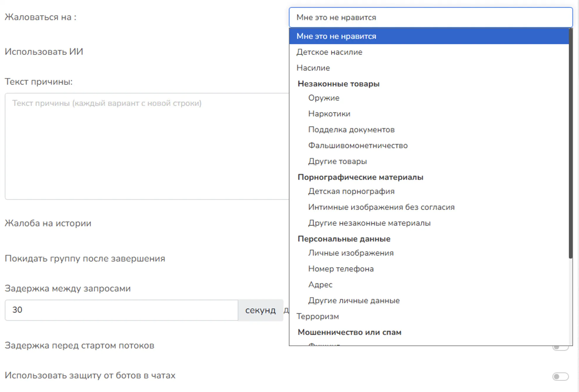Choose "Другие незаконные материалы" option
The width and height of the screenshot is (579, 392).
click(x=369, y=223)
